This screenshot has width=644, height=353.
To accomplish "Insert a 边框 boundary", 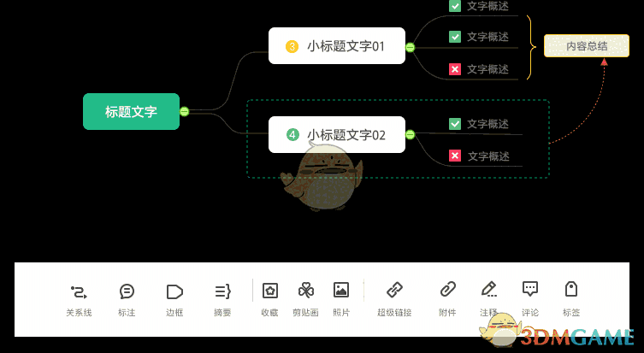I will [174, 301].
